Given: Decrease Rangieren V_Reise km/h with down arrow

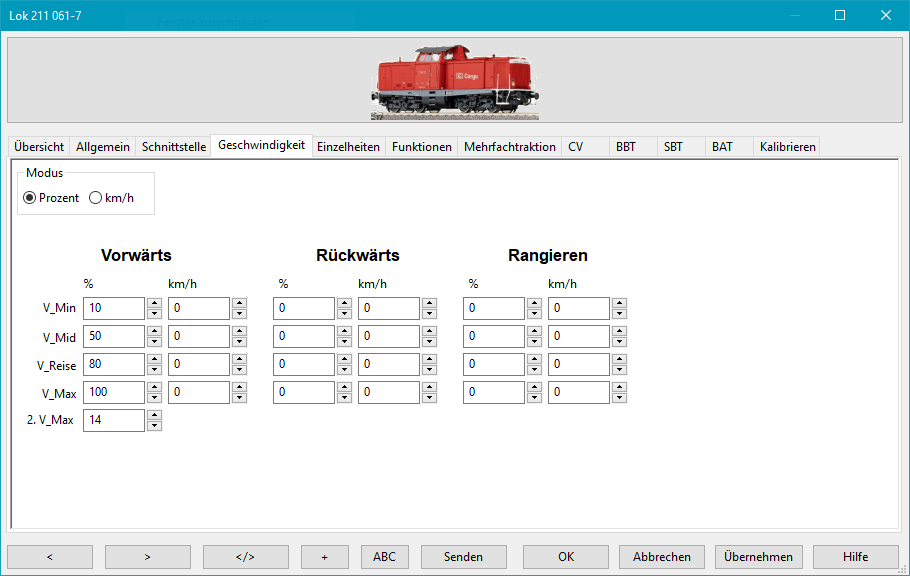Looking at the screenshot, I should 619,370.
